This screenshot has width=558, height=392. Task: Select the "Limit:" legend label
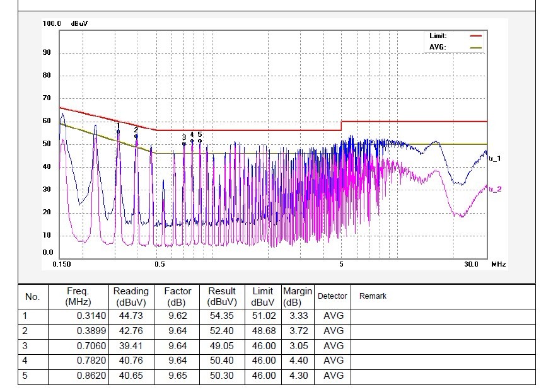(438, 35)
